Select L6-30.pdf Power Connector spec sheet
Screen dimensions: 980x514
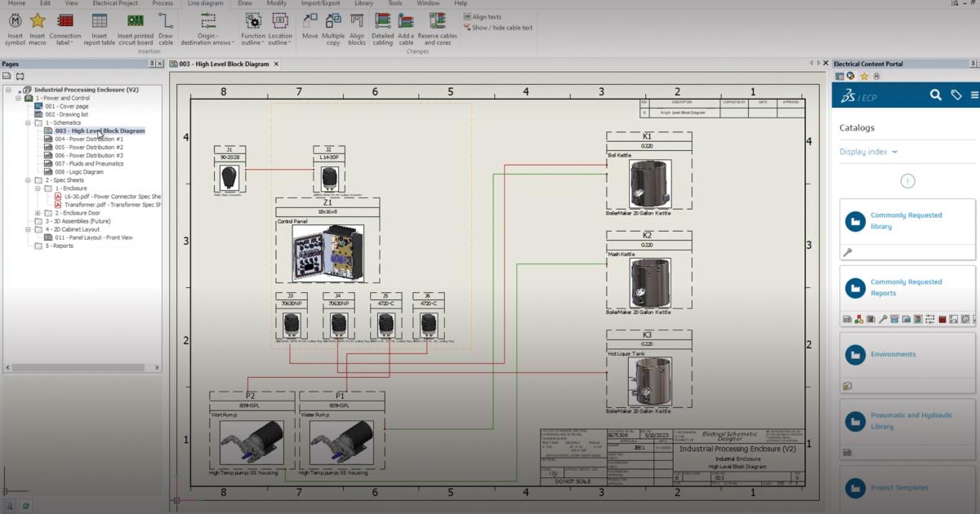point(113,197)
